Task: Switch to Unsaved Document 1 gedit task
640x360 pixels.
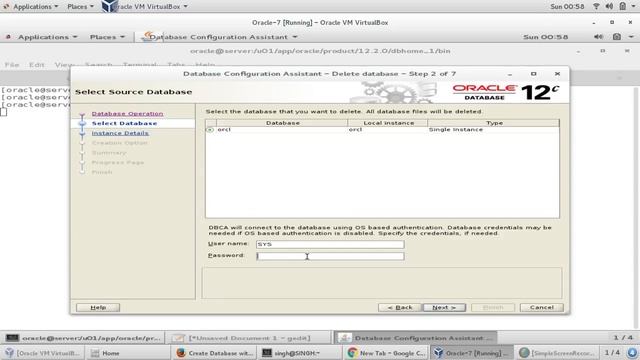Action: (x=248, y=338)
